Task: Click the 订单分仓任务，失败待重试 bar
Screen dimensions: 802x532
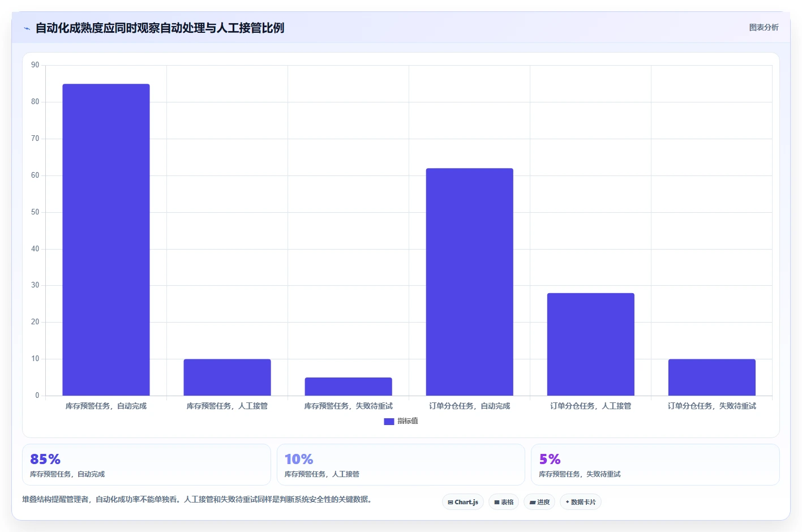Action: point(711,377)
